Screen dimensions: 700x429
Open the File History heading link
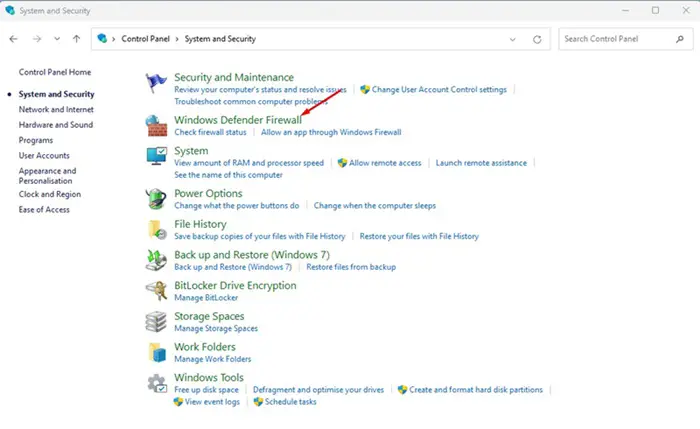point(200,224)
